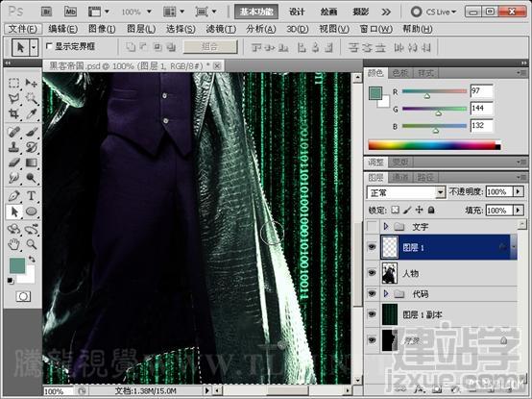
Task: Hide the 代码 group
Action: [372, 293]
